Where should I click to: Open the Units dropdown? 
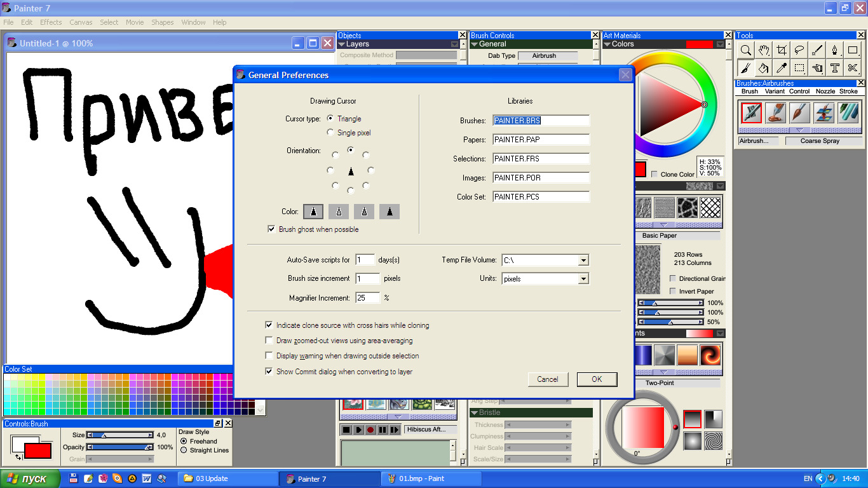[583, 279]
